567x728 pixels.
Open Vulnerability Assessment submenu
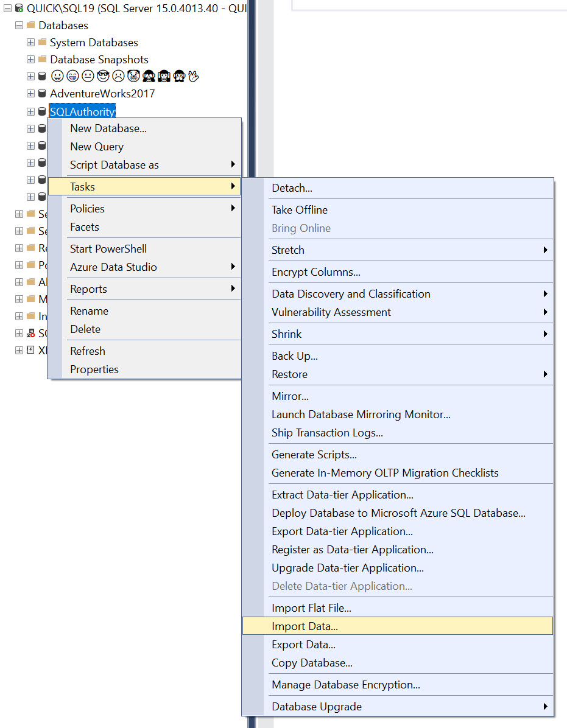click(398, 312)
